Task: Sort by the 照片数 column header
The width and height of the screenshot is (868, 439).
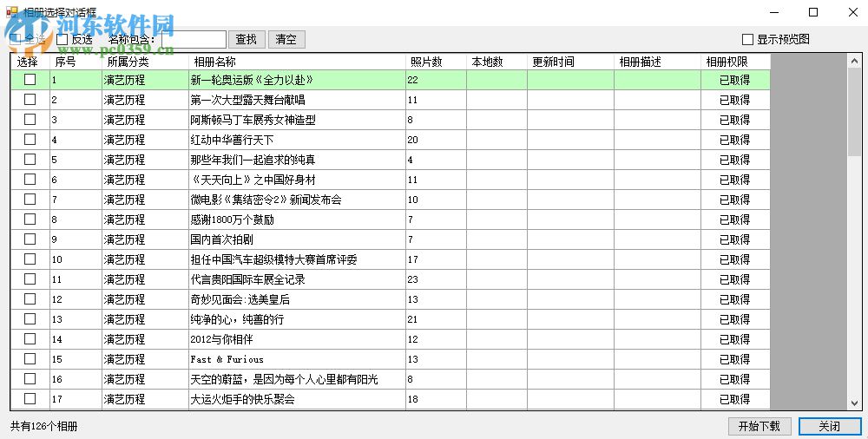Action: (436, 62)
